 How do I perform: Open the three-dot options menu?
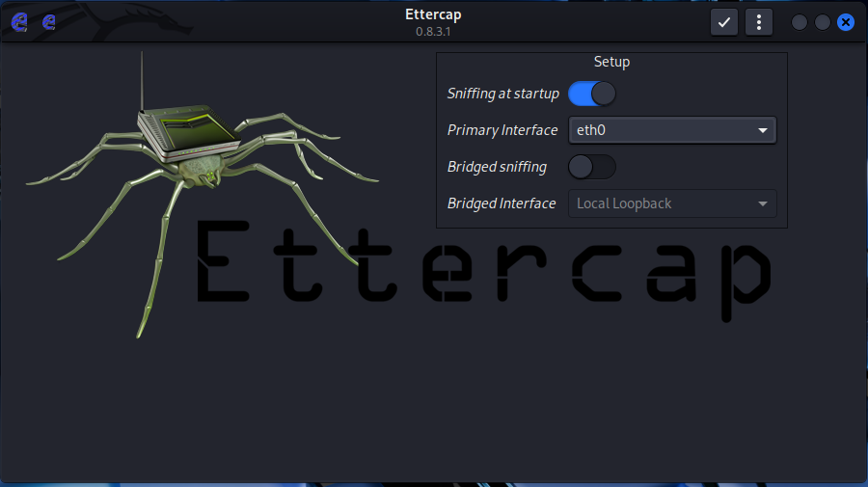click(759, 22)
